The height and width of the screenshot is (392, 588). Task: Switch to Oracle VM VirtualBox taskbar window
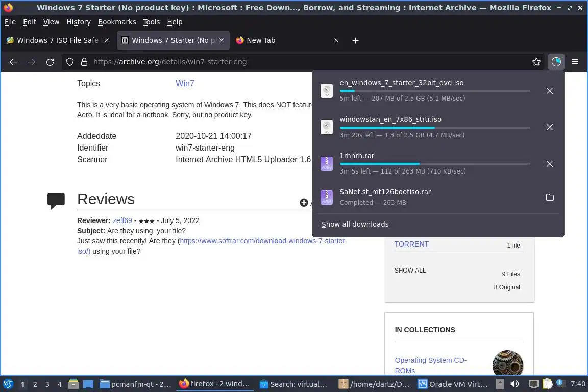coord(453,384)
